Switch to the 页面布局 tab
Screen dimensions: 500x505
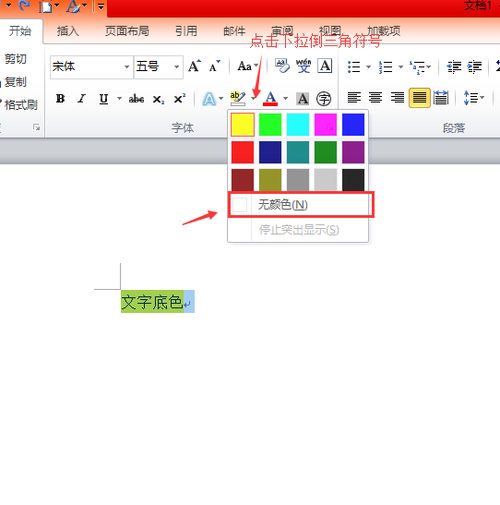tap(127, 31)
